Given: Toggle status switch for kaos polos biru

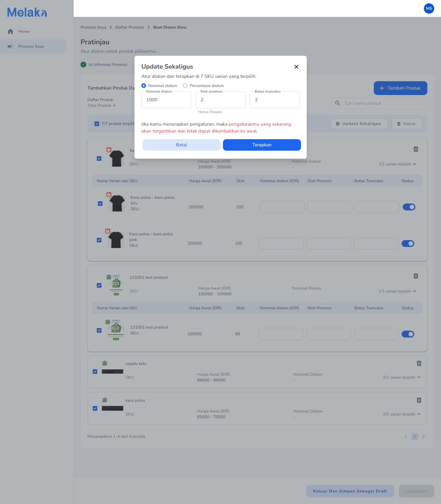Looking at the screenshot, I should [409, 207].
